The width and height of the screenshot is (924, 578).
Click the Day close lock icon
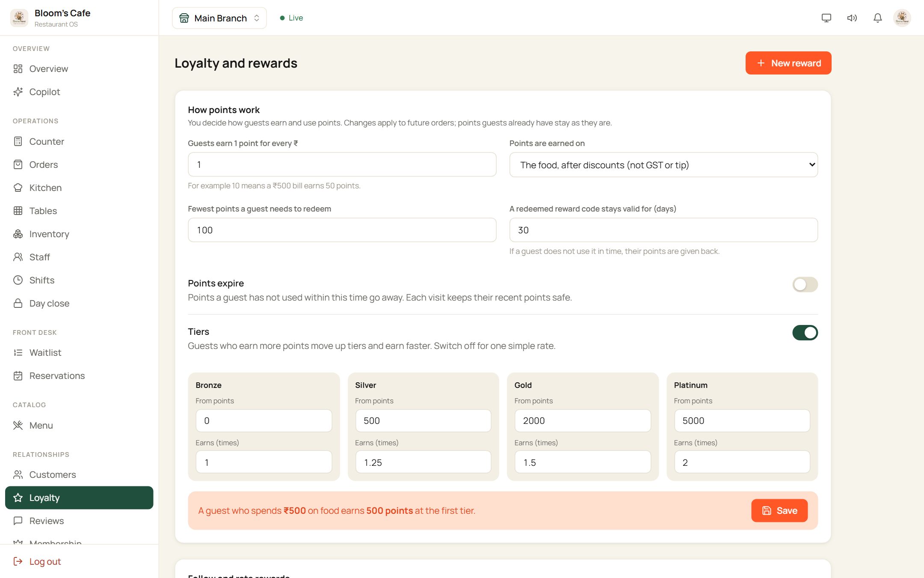point(18,304)
